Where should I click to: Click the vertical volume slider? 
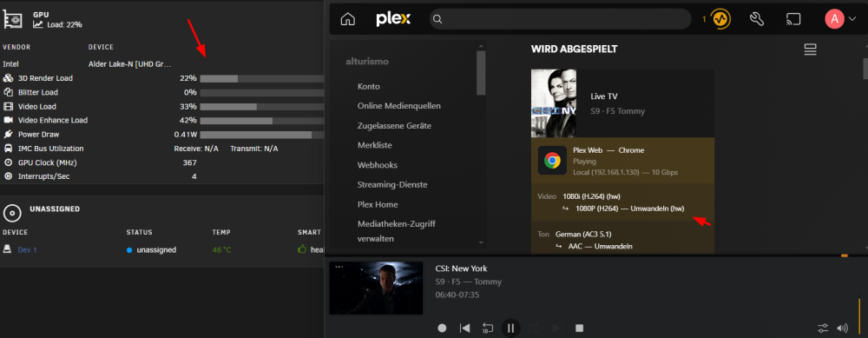(x=859, y=317)
